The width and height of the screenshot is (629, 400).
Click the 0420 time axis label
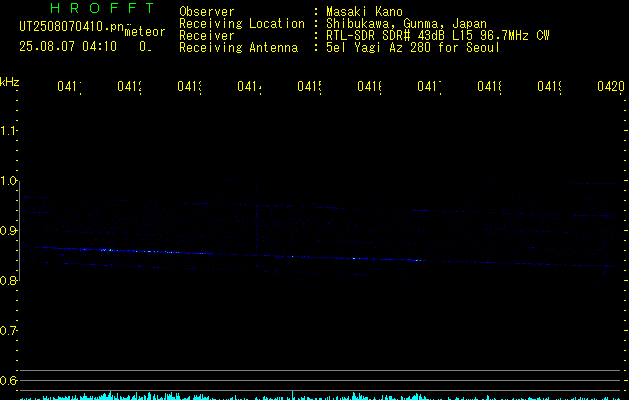pyautogui.click(x=611, y=86)
